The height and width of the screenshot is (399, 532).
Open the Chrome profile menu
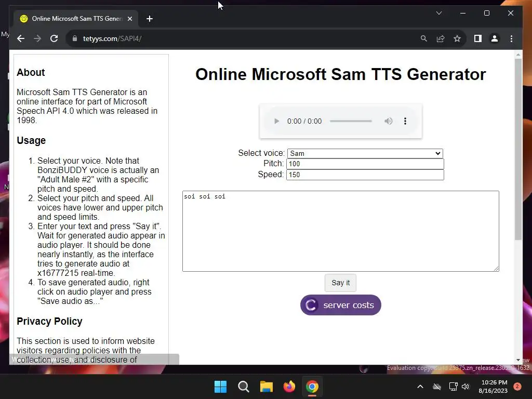click(x=495, y=38)
